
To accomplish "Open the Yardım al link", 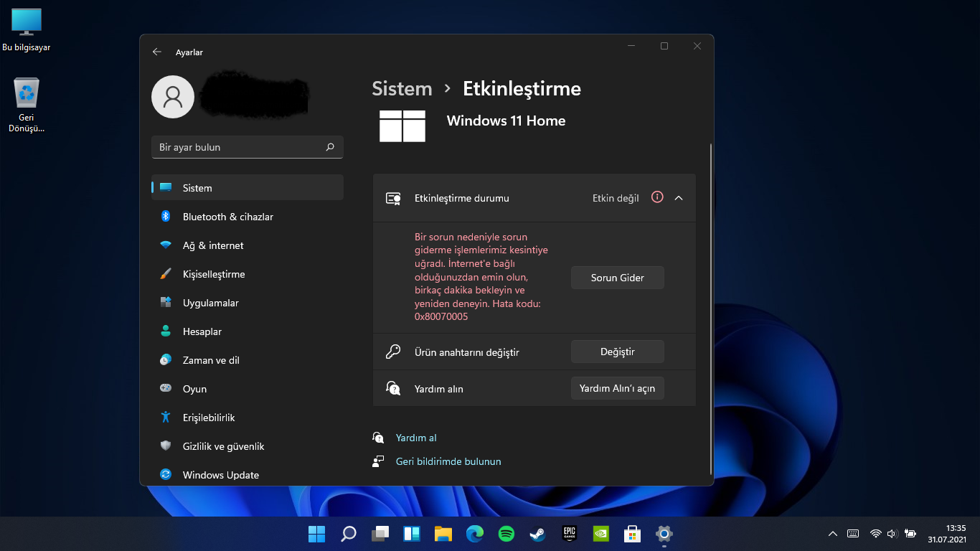I will coord(416,438).
